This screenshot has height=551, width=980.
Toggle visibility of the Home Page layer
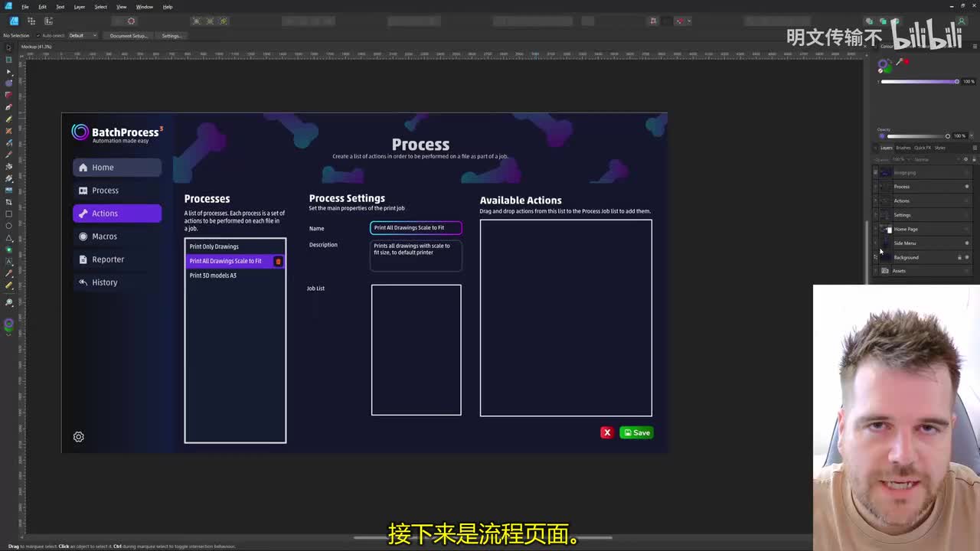click(x=967, y=229)
